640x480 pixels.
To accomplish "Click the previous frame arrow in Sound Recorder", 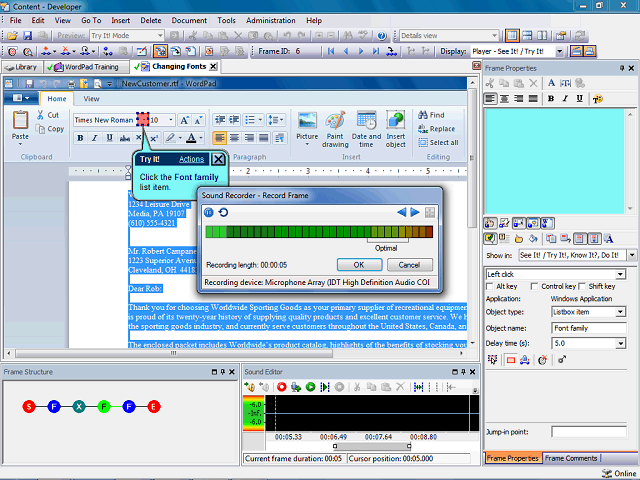I will [x=402, y=212].
